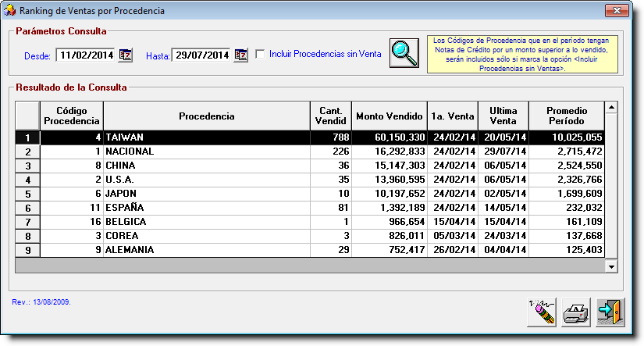Click the Ultima Venta column header
Screen dimensions: 644x346
pyautogui.click(x=503, y=116)
